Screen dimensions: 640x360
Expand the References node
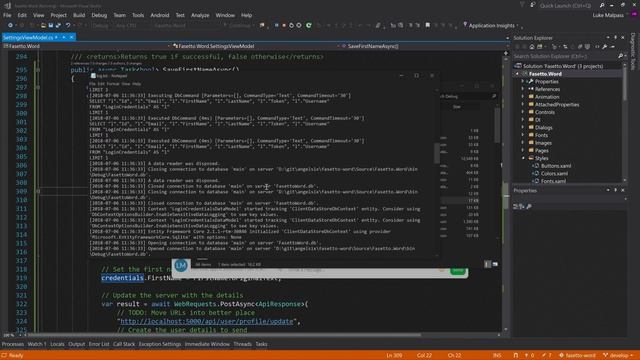523,89
